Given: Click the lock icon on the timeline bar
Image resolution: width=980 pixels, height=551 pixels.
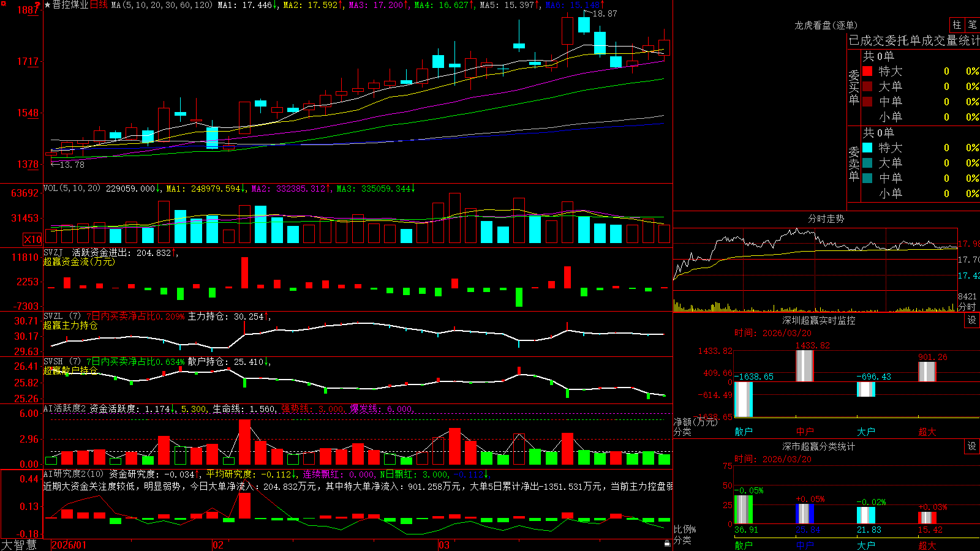Looking at the screenshot, I should pyautogui.click(x=668, y=544).
